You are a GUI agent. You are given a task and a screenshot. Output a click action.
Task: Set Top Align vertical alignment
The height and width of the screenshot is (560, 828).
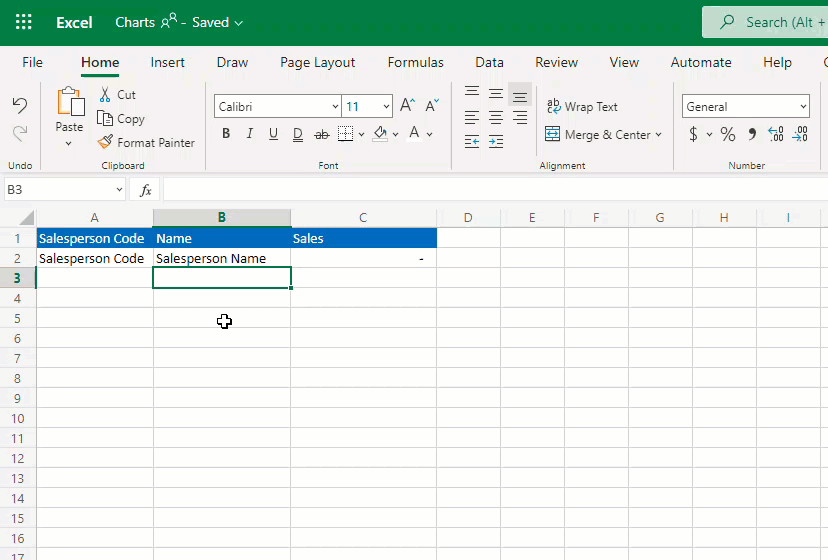point(472,93)
